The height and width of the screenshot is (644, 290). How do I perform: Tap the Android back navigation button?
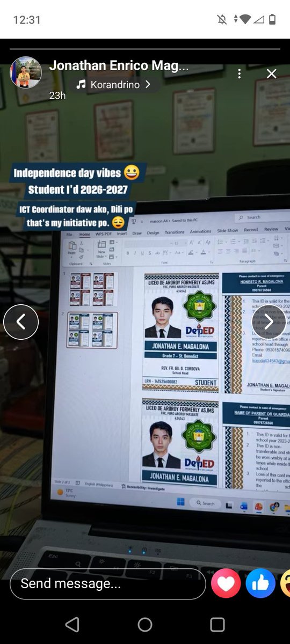click(x=73, y=625)
